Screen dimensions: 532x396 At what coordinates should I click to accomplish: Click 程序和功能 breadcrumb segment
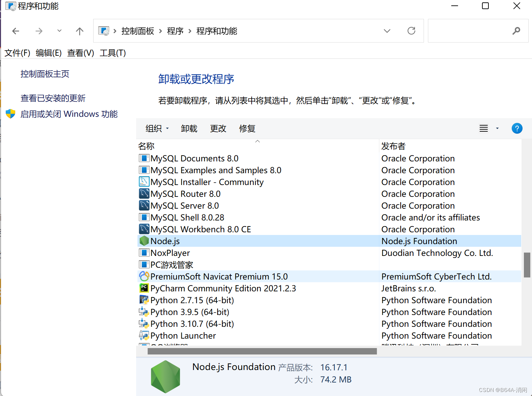pyautogui.click(x=217, y=31)
